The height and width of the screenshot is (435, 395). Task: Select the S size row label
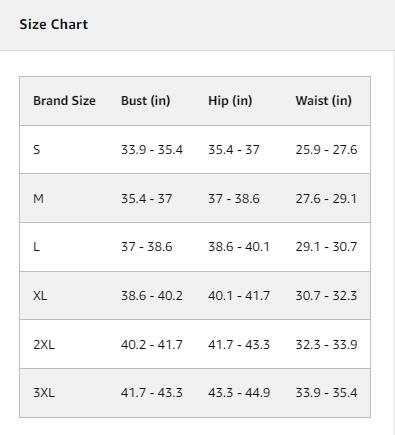click(x=37, y=150)
